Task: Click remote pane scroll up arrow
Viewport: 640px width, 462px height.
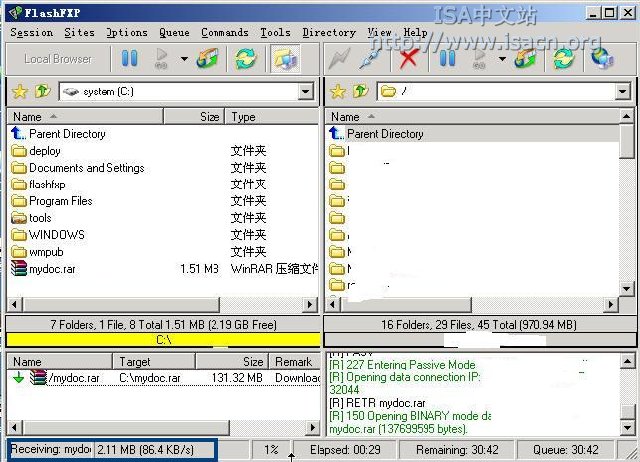Action: [x=627, y=117]
